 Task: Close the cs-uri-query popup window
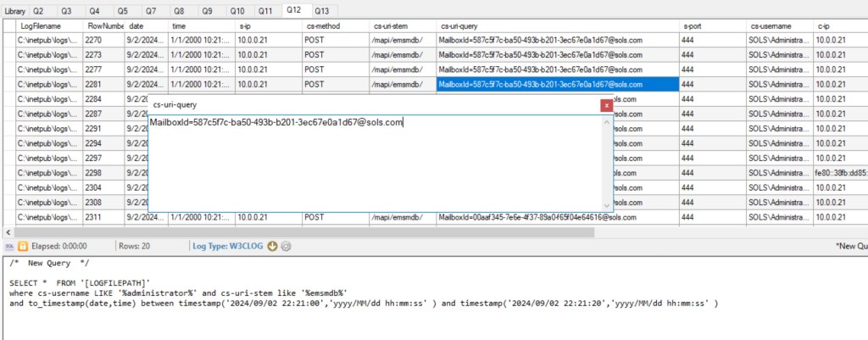606,106
